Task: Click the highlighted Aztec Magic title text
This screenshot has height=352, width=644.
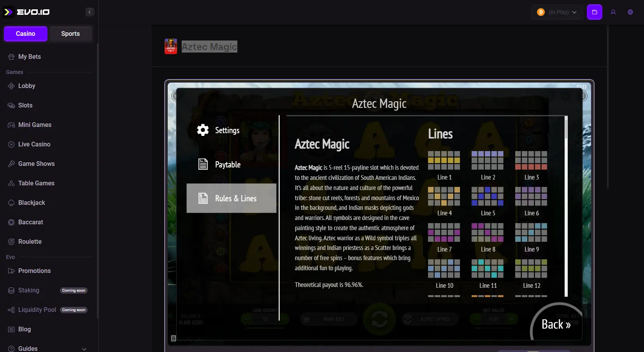Action: 209,47
